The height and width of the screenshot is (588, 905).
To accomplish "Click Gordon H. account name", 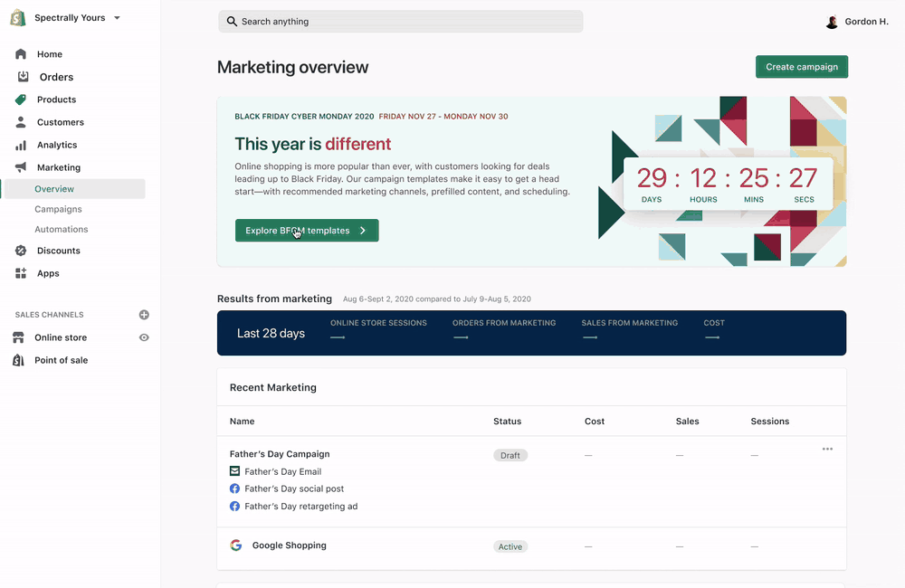I will 866,22.
